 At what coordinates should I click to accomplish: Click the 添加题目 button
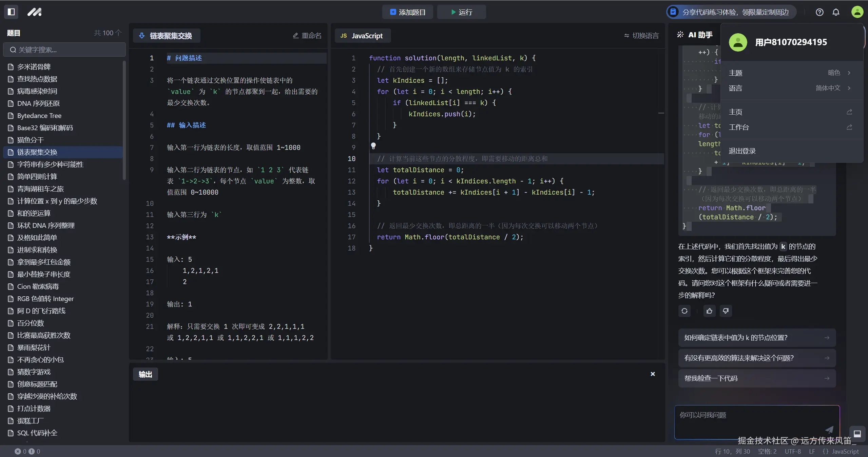pyautogui.click(x=408, y=12)
